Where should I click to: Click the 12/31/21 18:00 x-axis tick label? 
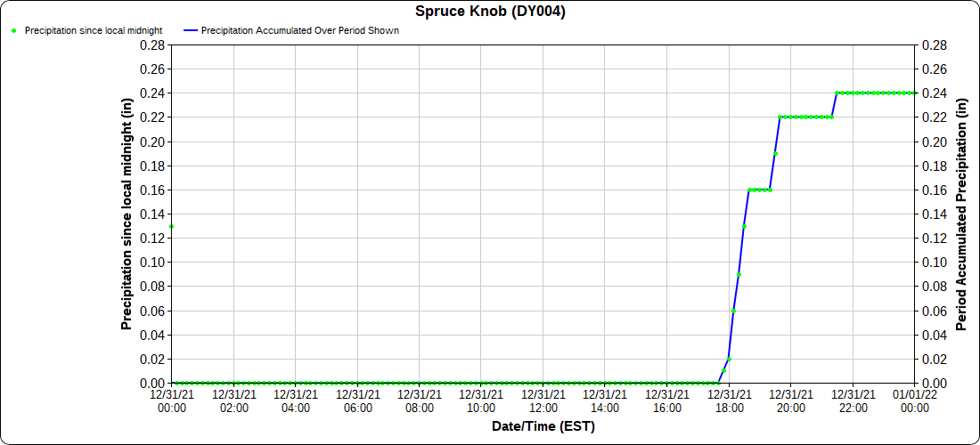[729, 400]
